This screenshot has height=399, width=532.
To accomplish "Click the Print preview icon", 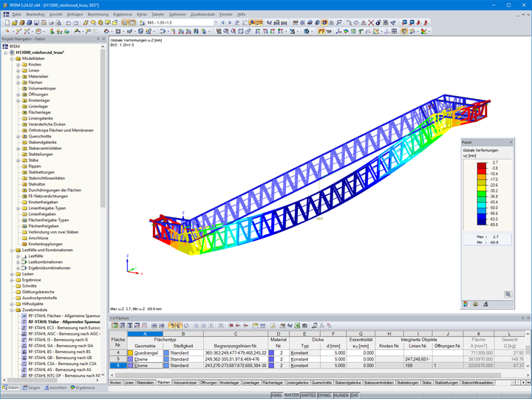I will (x=58, y=23).
